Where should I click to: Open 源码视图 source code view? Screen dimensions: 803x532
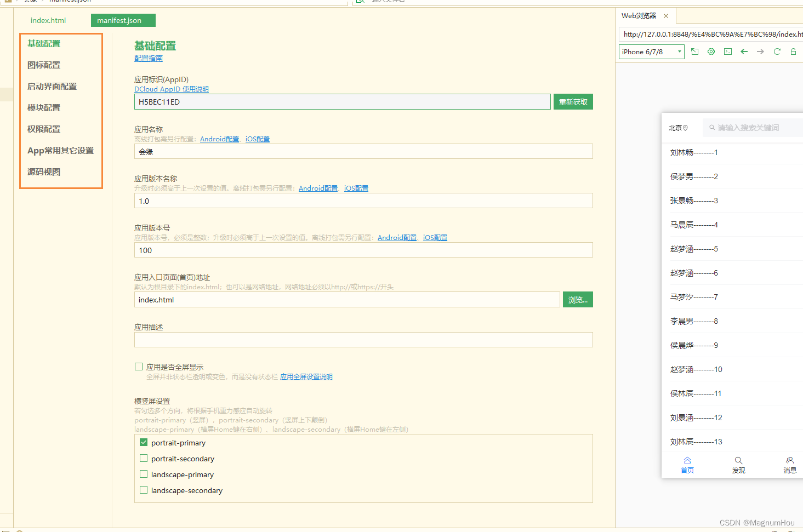point(44,171)
